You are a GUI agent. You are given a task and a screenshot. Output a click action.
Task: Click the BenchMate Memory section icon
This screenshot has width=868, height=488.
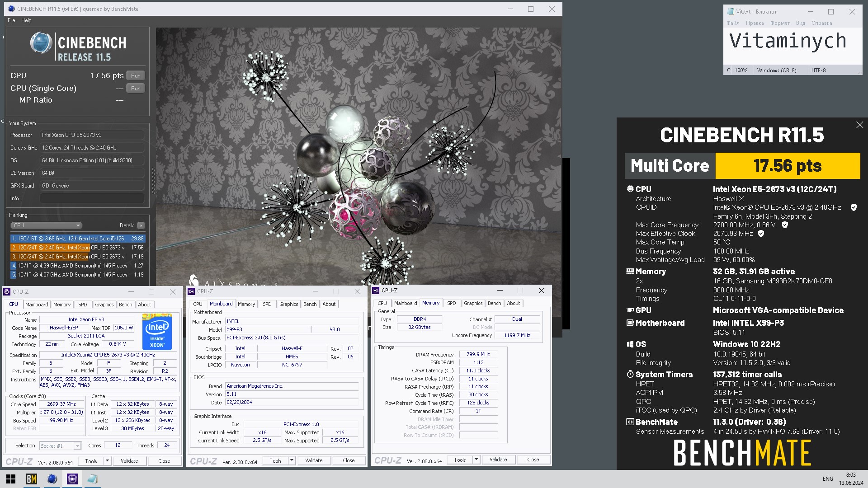pyautogui.click(x=630, y=272)
